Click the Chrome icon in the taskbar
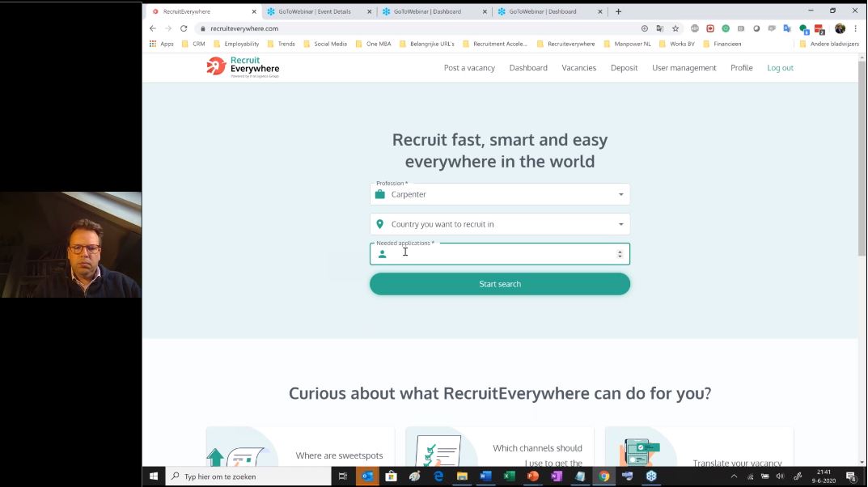The width and height of the screenshot is (868, 487). tap(603, 476)
